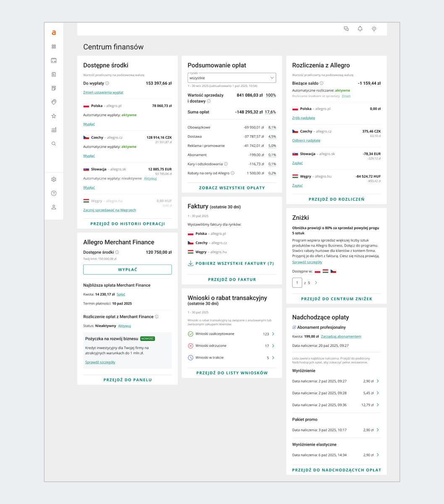
Task: Click the search magnifier icon in sidebar
Action: tap(54, 144)
